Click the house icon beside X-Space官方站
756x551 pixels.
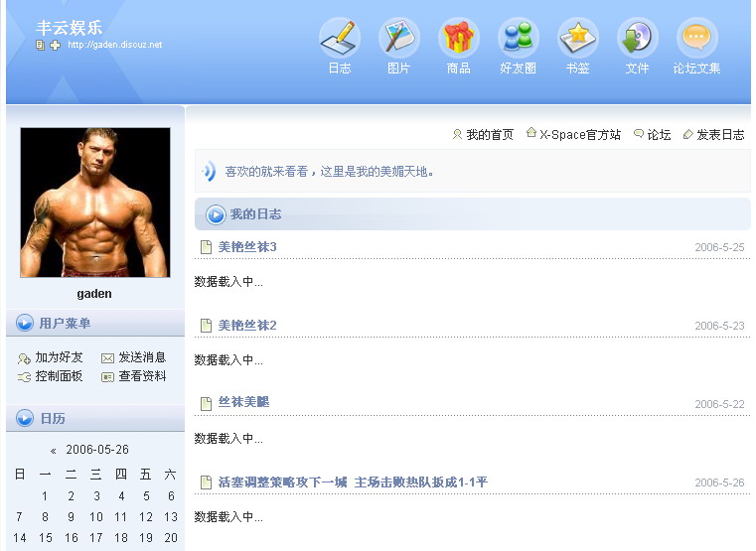coord(531,132)
